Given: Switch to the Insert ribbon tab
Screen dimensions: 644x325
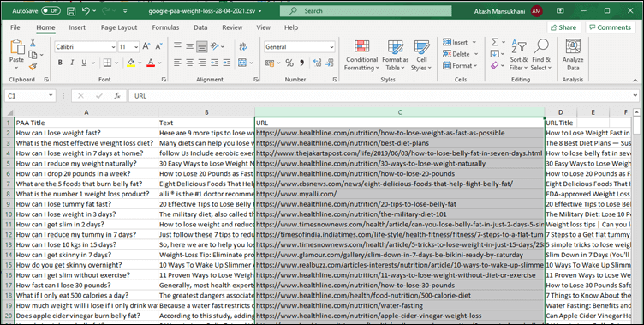Looking at the screenshot, I should pos(77,27).
